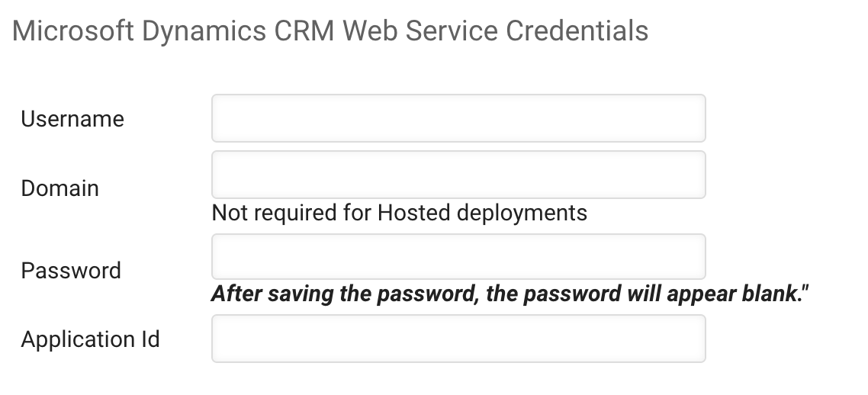Click the Microsoft Dynamics CRM Web Service Credentials heading

[330, 31]
